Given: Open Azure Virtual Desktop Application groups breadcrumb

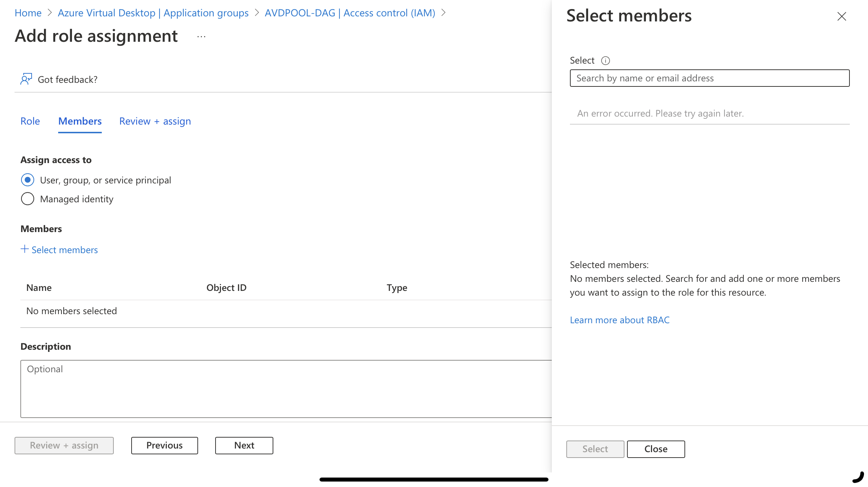Looking at the screenshot, I should (153, 13).
